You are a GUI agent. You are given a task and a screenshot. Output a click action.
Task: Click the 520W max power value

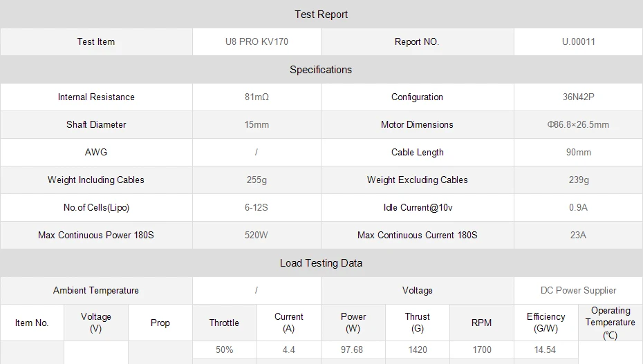(257, 235)
